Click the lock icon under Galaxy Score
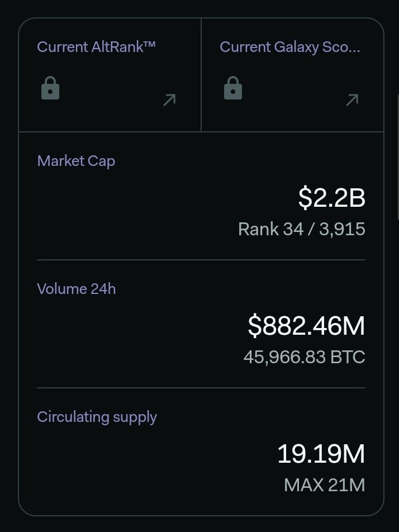 coord(233,88)
